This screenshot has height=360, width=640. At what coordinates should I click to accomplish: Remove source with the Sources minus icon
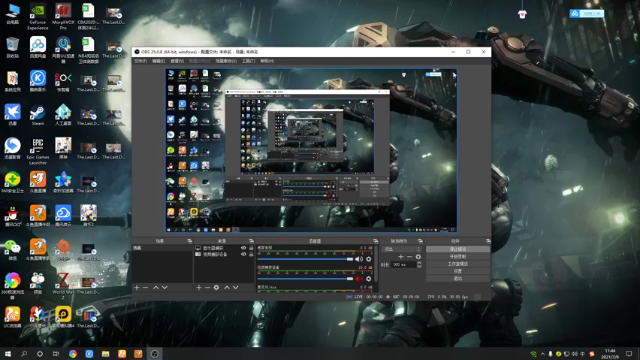(x=207, y=288)
